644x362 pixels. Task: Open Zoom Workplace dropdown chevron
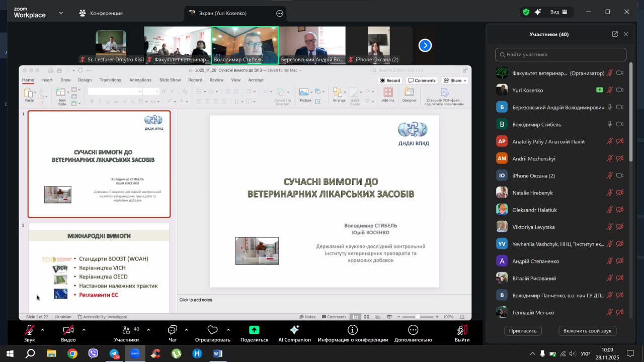[x=61, y=13]
